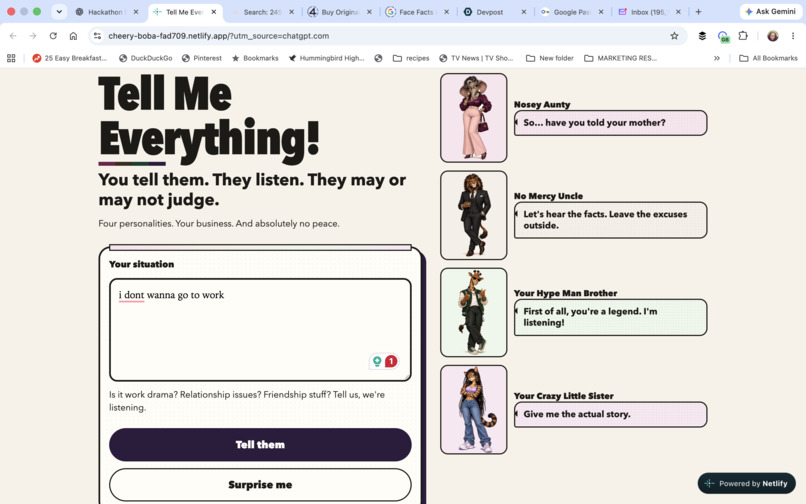
Task: Open the Pinterest bookmark
Action: click(202, 58)
